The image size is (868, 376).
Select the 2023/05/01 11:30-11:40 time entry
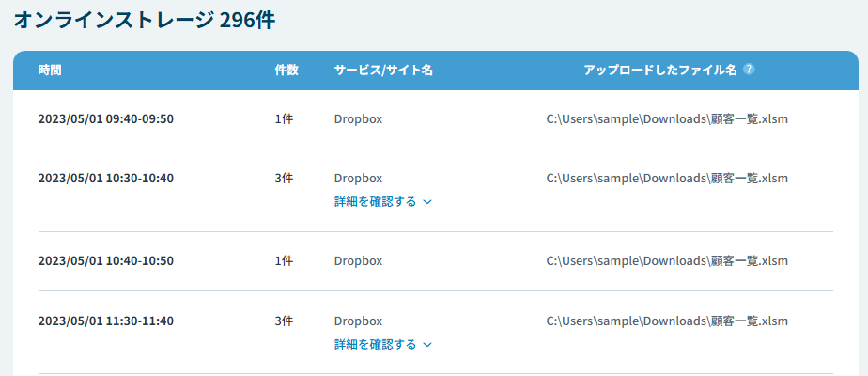105,321
